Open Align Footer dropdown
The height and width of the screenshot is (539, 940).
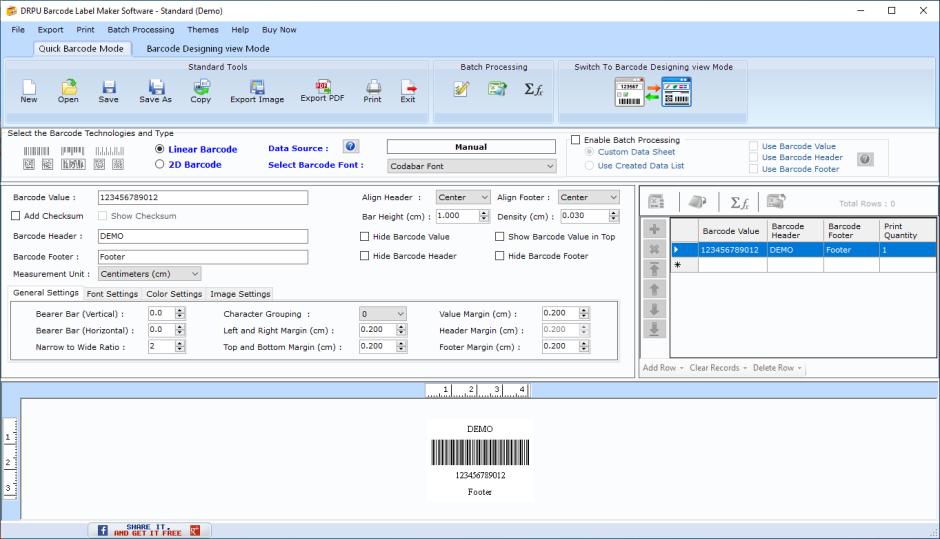coord(589,197)
